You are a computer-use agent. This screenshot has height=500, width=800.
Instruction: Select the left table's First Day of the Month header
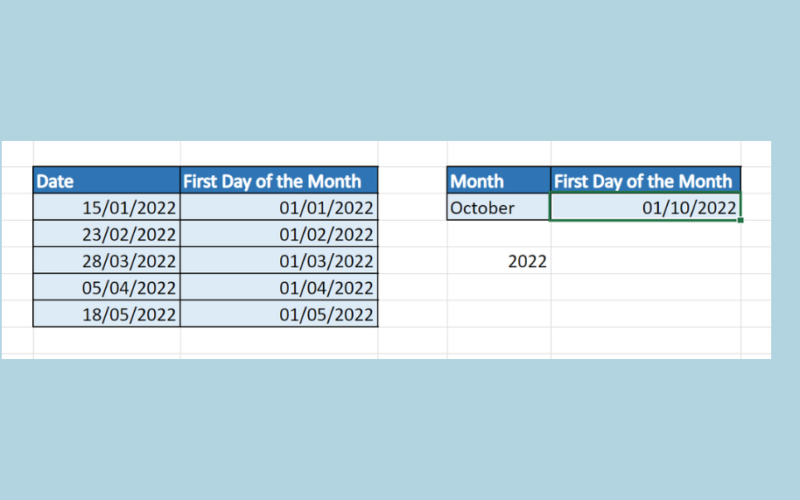(279, 181)
